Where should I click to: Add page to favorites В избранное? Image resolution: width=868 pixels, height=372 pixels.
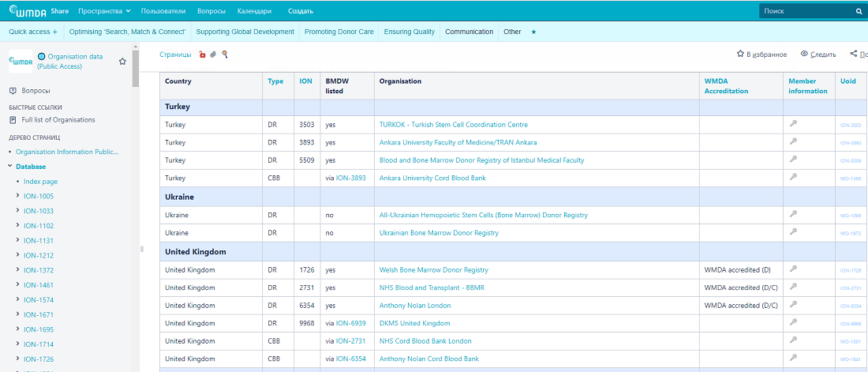[761, 54]
